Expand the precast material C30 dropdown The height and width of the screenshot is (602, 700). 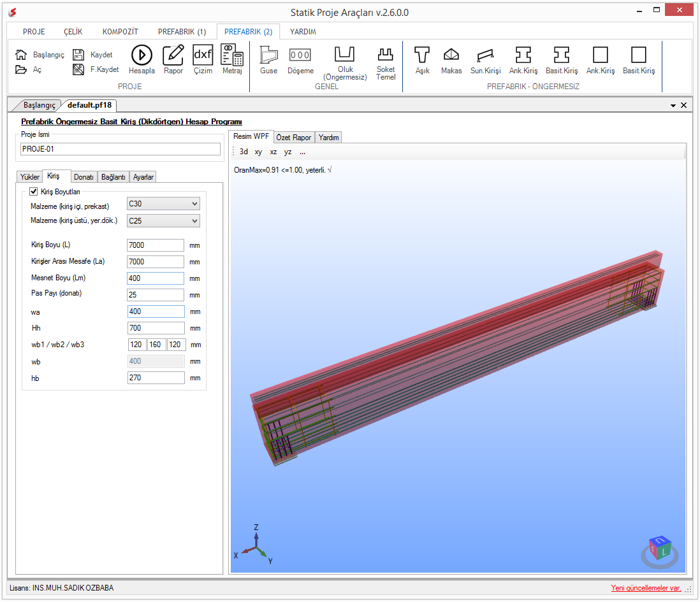163,204
